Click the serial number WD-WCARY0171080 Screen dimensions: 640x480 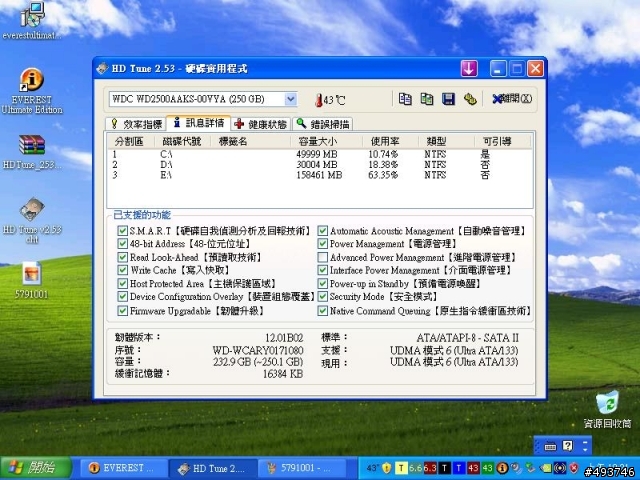[x=258, y=350]
